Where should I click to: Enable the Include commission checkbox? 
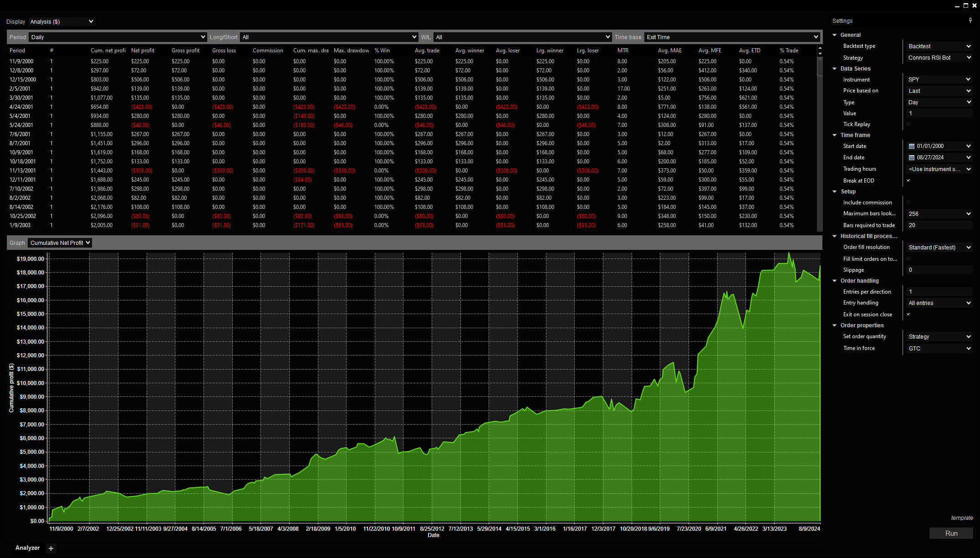pos(909,202)
